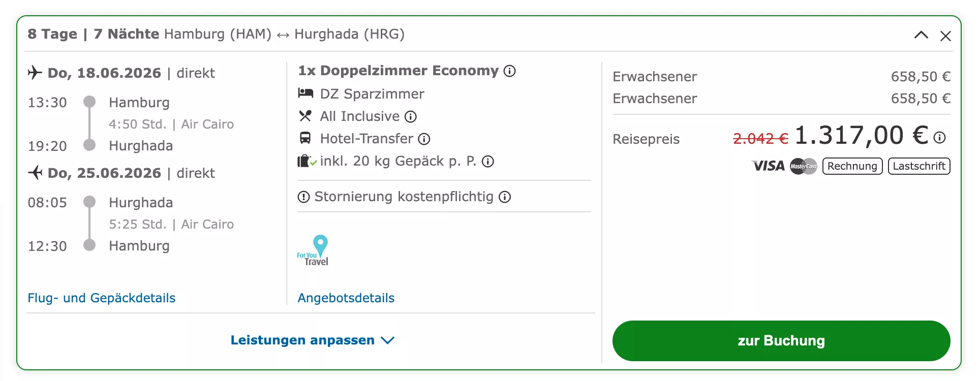The width and height of the screenshot is (980, 381).
Task: Open Flug- und Gepäckdetails link
Action: [102, 298]
